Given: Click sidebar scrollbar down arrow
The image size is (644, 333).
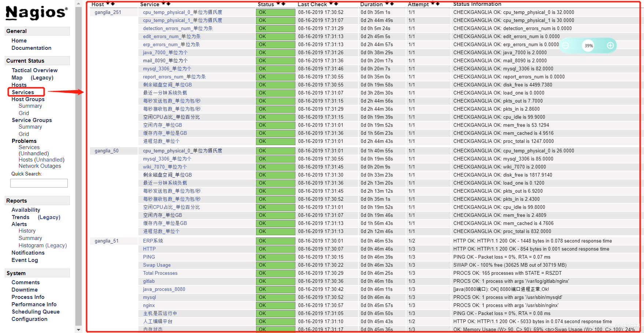Looking at the screenshot, I should point(78,329).
